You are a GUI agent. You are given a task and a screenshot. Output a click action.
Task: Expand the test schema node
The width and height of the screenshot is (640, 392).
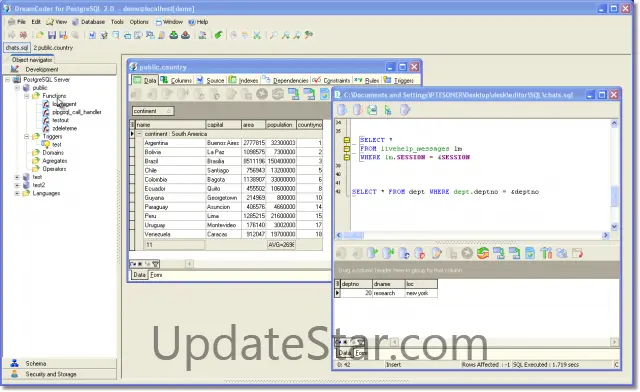(x=17, y=177)
